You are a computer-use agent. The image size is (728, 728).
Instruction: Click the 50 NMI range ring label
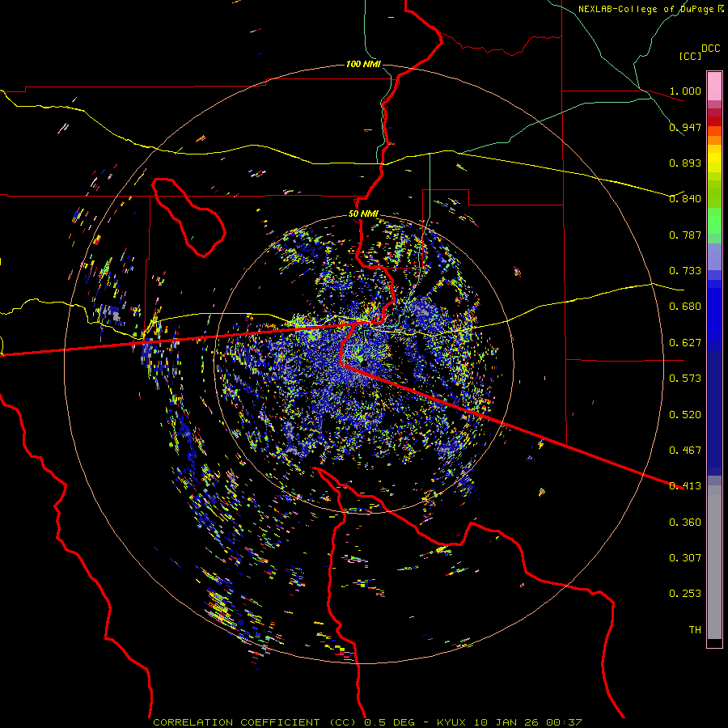pos(363,214)
